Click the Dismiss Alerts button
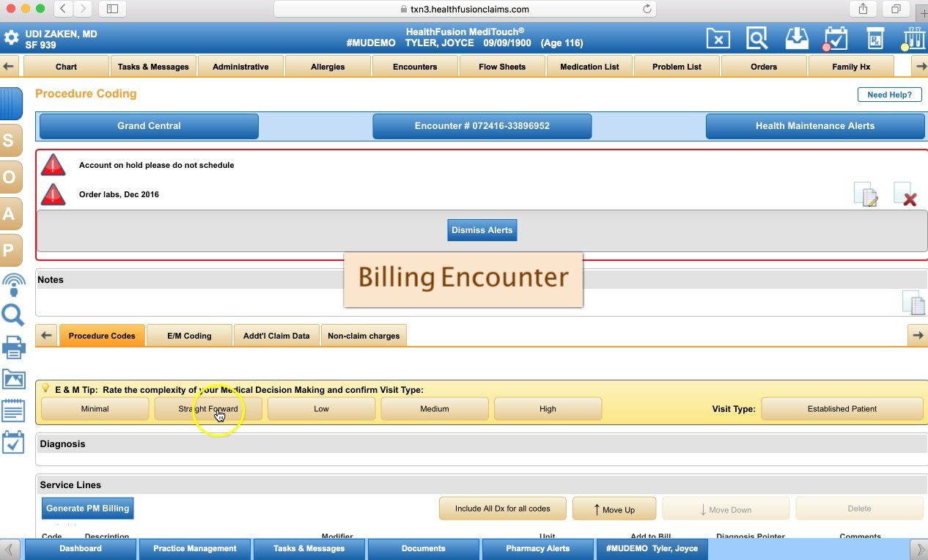 482,229
